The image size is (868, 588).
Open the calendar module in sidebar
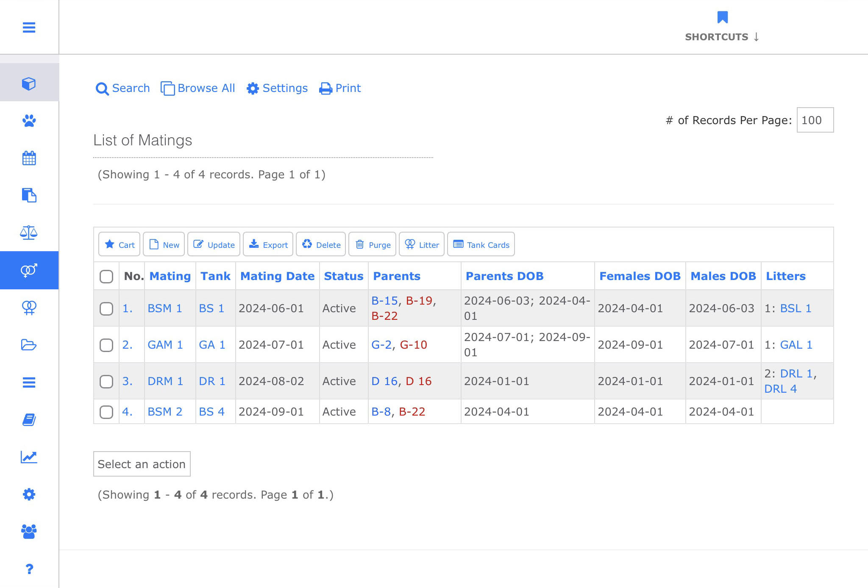(29, 158)
